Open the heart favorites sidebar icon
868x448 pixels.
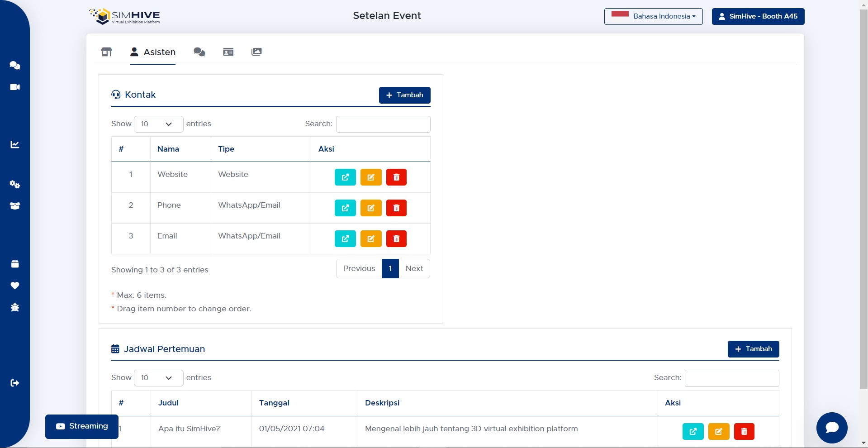click(15, 286)
